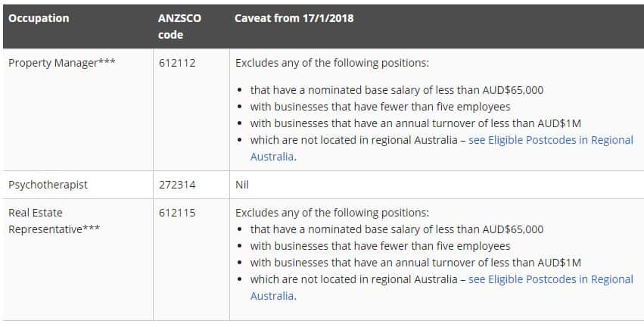This screenshot has height=327, width=644.
Task: Open Eligible Postcodes link in Real Estate Representative row
Action: pyautogui.click(x=550, y=279)
